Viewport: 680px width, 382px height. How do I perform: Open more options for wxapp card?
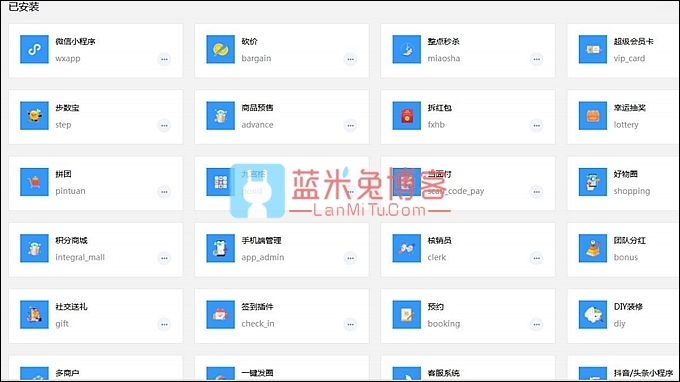point(164,59)
